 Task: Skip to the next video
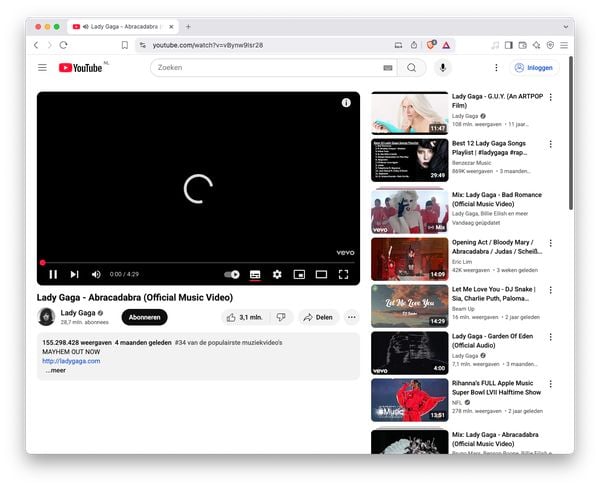75,274
